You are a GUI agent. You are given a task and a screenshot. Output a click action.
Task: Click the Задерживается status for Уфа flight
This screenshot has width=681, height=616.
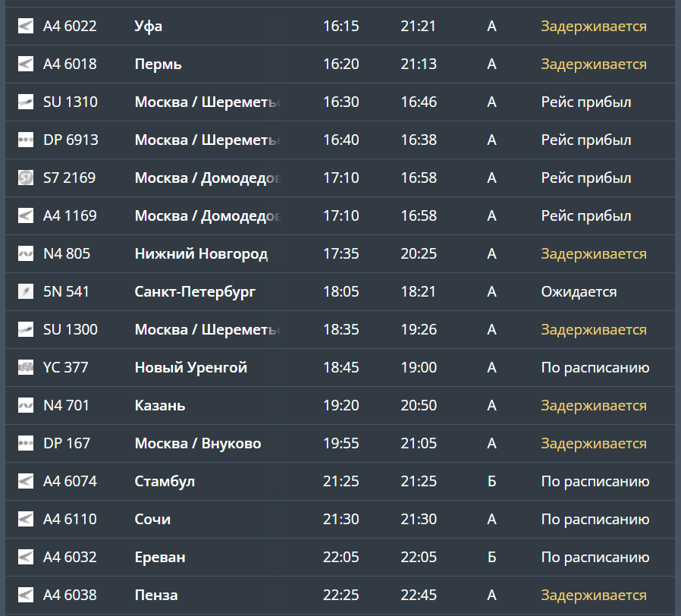593,27
